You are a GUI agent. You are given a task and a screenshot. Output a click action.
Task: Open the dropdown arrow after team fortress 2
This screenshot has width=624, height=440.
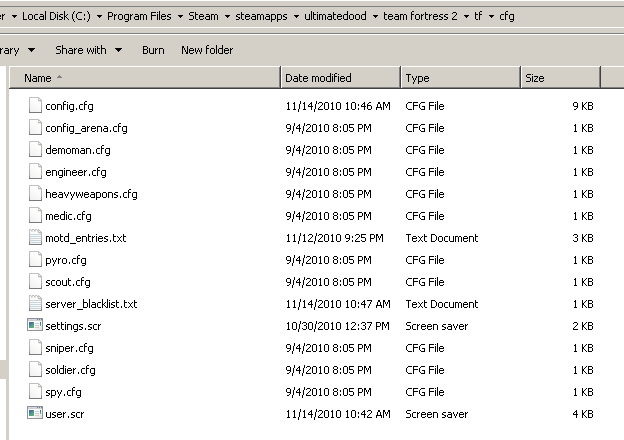pos(466,16)
